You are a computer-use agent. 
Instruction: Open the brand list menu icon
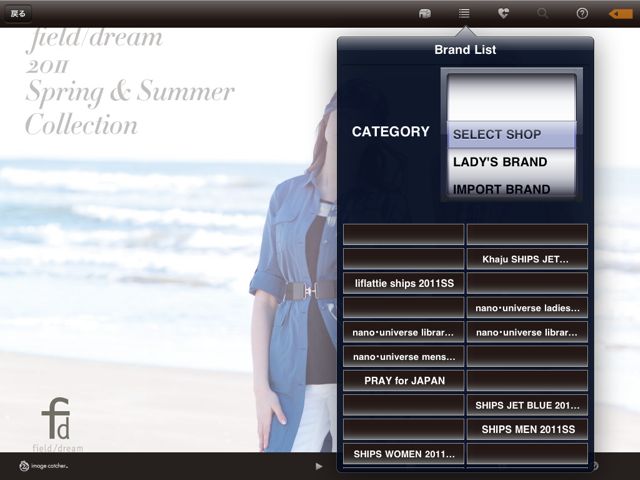pos(464,13)
